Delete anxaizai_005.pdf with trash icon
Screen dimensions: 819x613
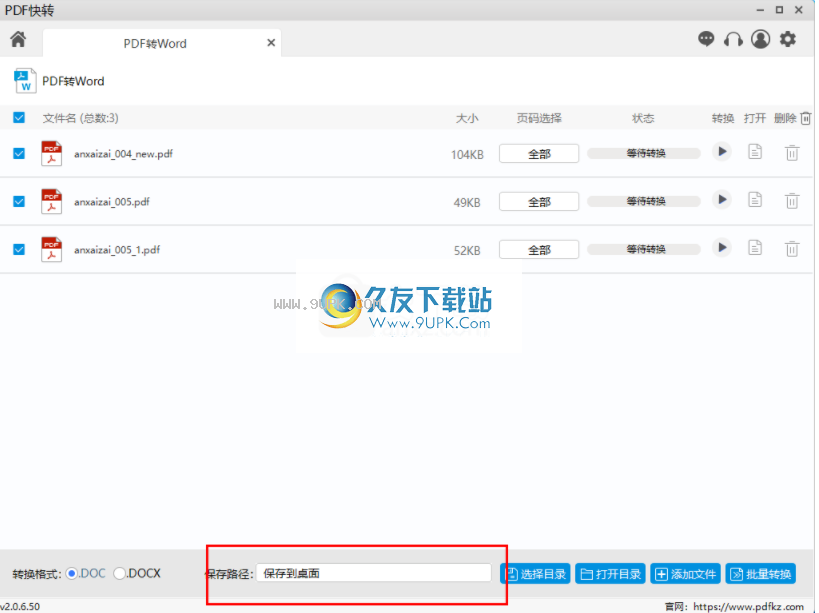[x=792, y=201]
